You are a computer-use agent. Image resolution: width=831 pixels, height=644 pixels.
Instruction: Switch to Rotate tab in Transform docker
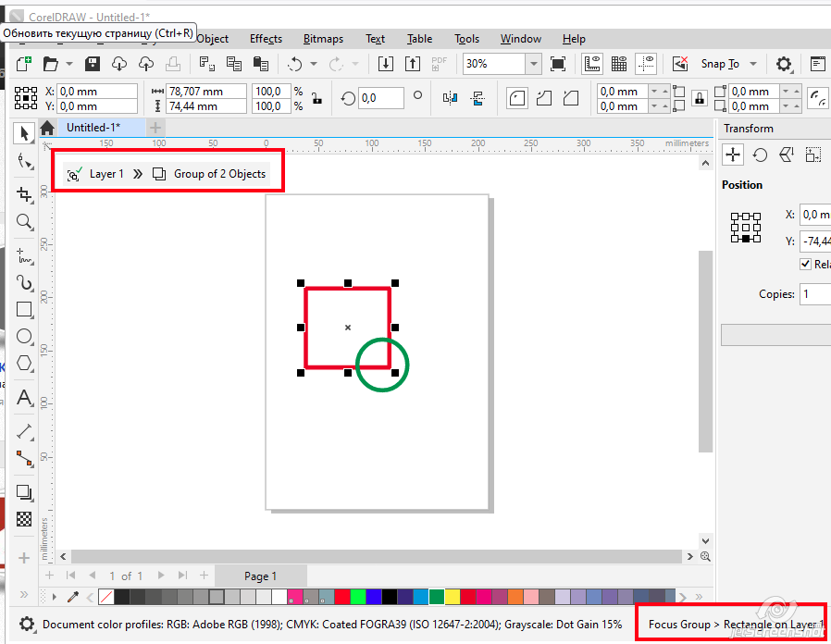(x=760, y=155)
